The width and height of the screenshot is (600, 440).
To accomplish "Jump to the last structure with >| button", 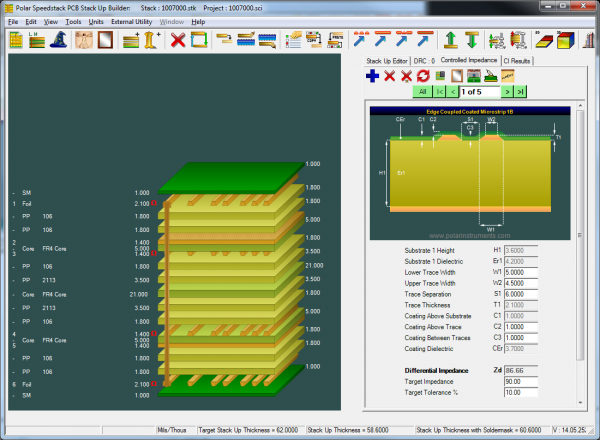I will (x=520, y=92).
